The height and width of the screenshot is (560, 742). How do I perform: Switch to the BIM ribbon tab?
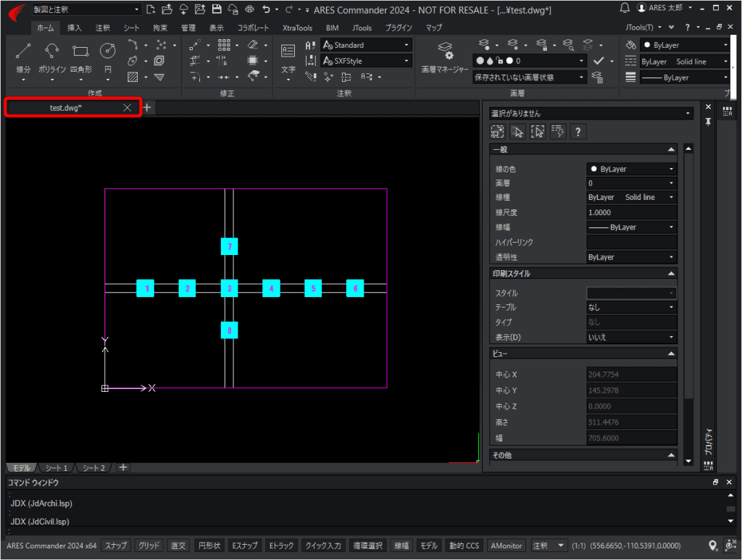[x=332, y=28]
